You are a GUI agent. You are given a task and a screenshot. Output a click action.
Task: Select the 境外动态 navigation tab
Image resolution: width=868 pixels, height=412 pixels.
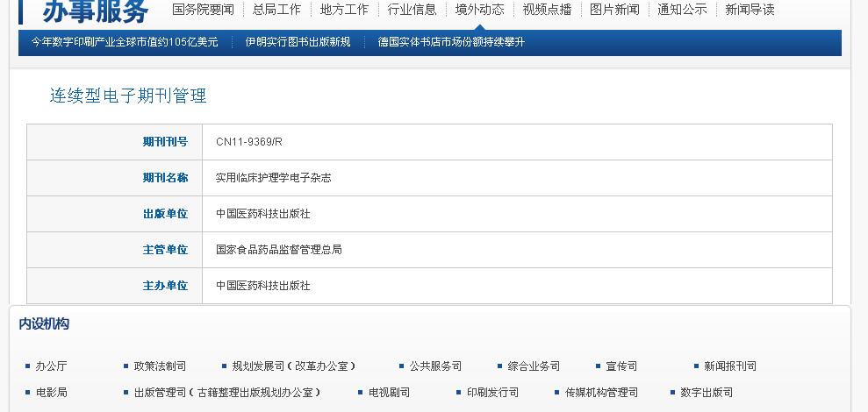click(479, 10)
